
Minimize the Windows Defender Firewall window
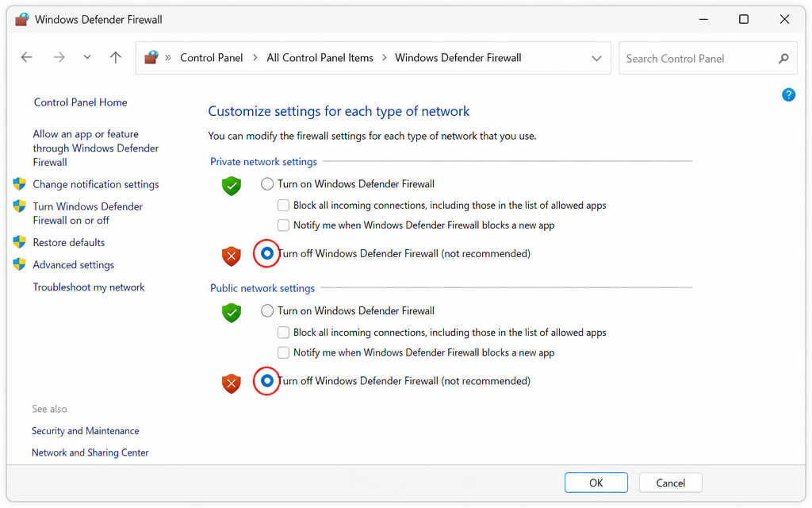tap(703, 19)
